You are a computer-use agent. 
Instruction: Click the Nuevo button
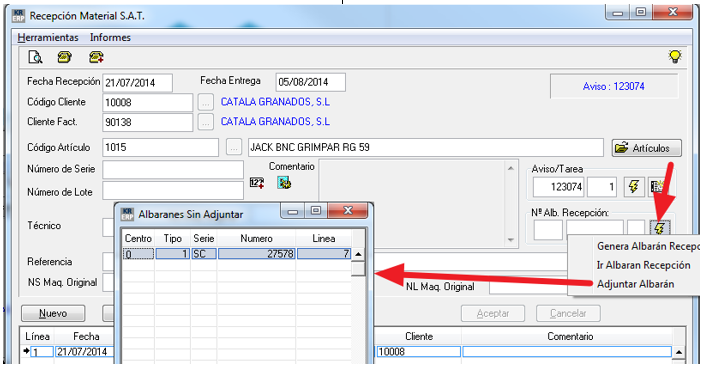[x=53, y=313]
